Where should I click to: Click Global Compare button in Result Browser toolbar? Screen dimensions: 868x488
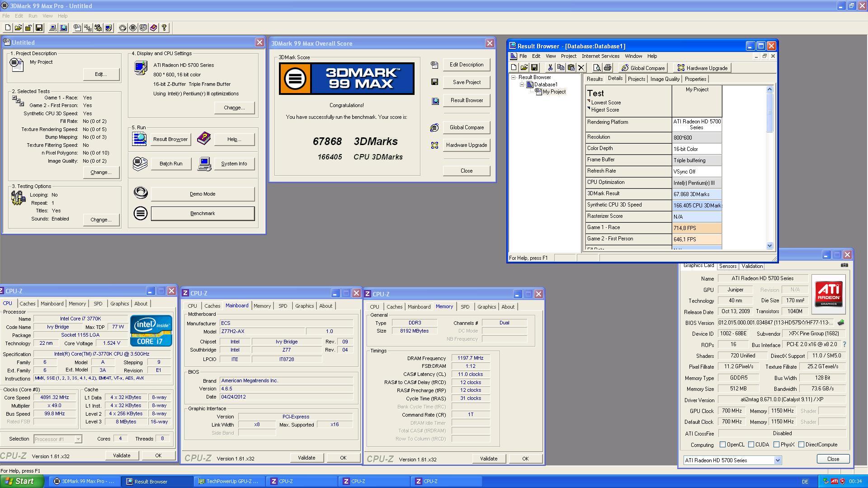pos(642,68)
